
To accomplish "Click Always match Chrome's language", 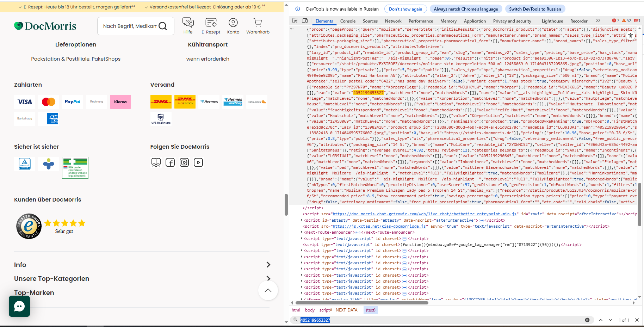I will point(466,9).
